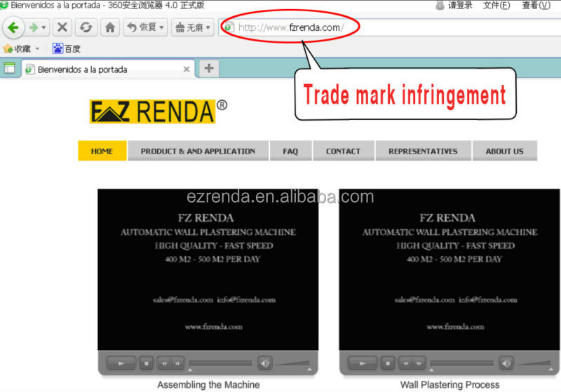Rewind the Assembling the Machine video
This screenshot has height=392, width=561.
pyautogui.click(x=164, y=363)
